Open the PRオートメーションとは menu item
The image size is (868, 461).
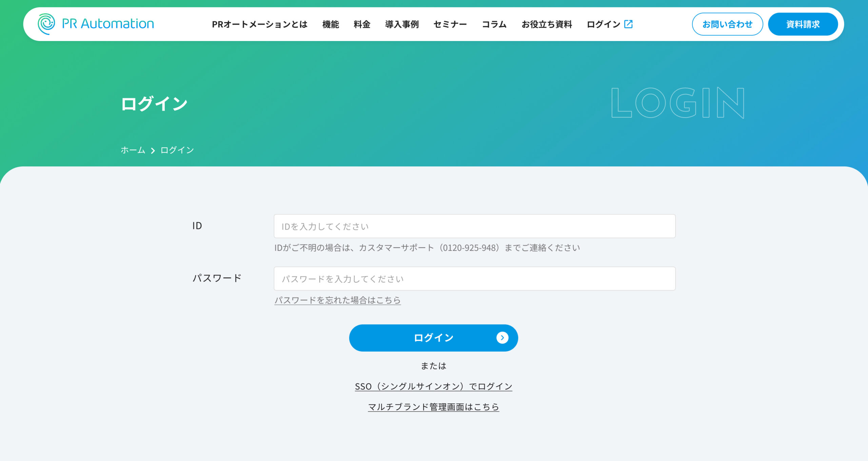pyautogui.click(x=259, y=24)
